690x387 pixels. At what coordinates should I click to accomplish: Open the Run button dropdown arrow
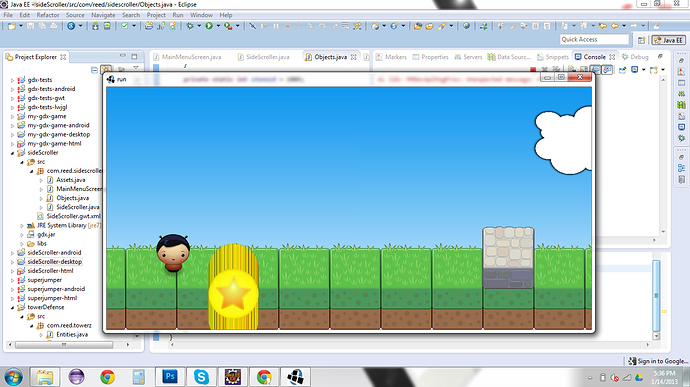(x=218, y=26)
